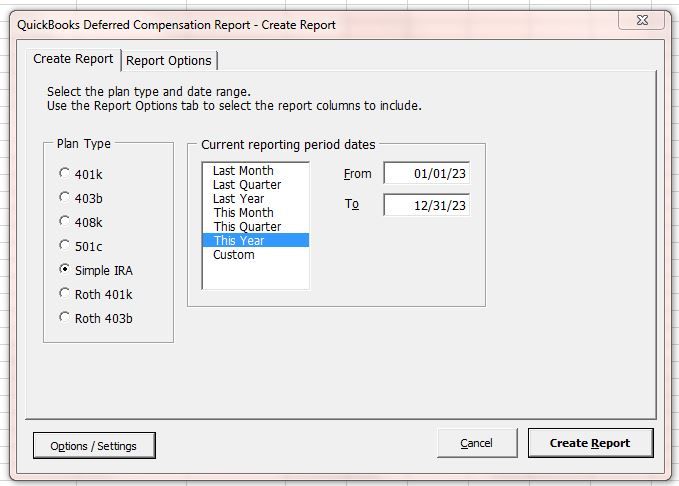Click the To date field
The image size is (679, 486).
tap(427, 205)
